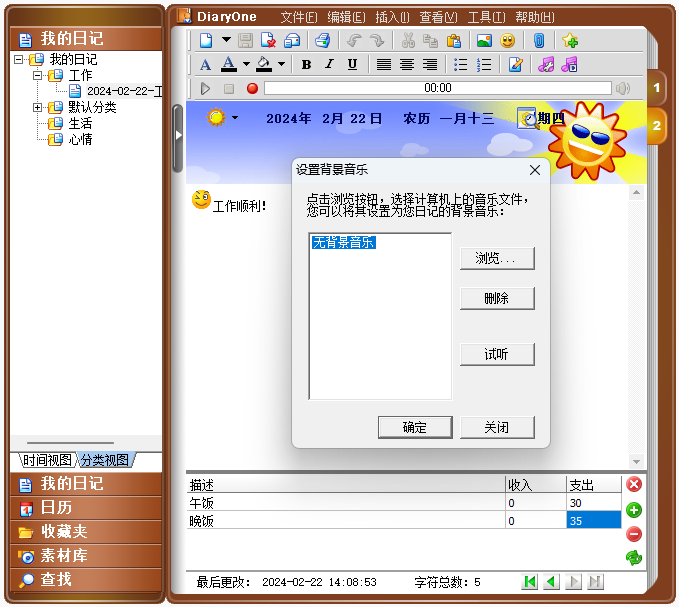679x607 pixels.
Task: Align text right
Action: point(430,65)
